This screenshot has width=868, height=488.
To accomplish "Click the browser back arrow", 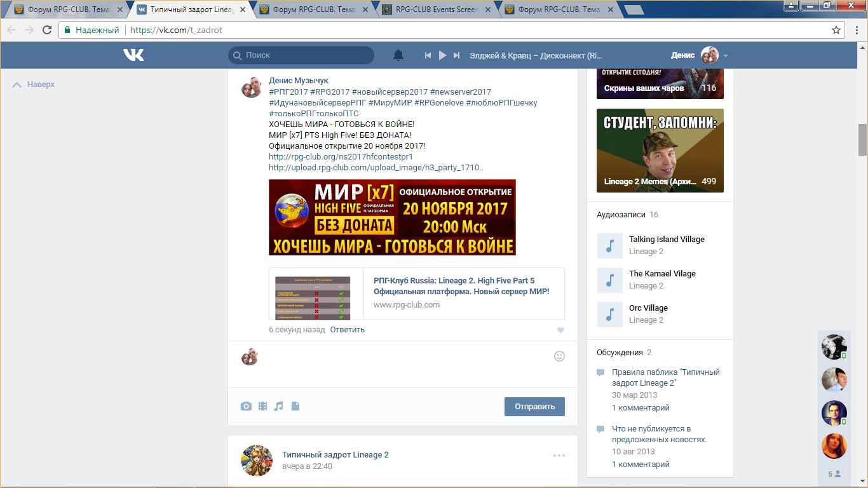I will click(x=11, y=30).
